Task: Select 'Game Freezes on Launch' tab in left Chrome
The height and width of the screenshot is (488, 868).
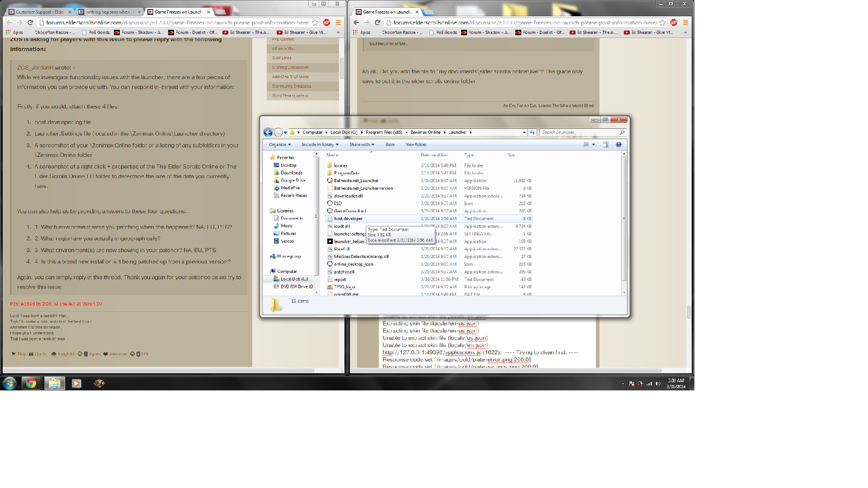Action: pos(179,12)
